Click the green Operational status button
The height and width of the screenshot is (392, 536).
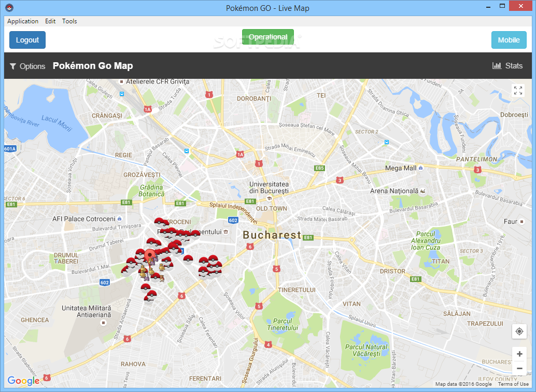click(268, 37)
